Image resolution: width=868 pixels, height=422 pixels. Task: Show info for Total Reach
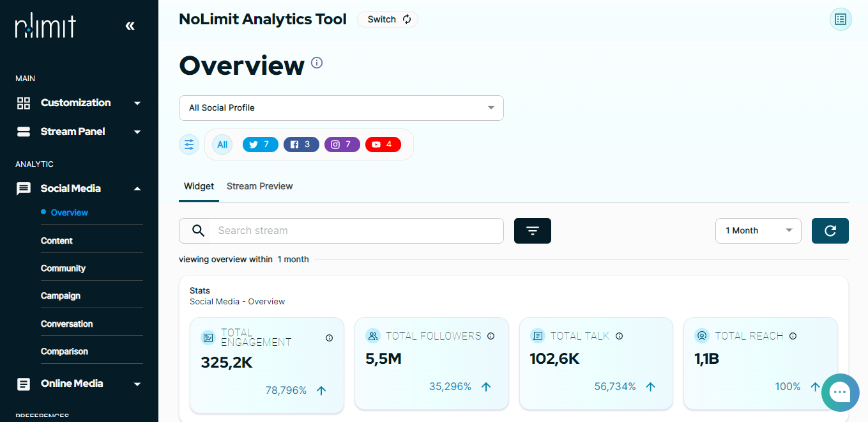[793, 336]
